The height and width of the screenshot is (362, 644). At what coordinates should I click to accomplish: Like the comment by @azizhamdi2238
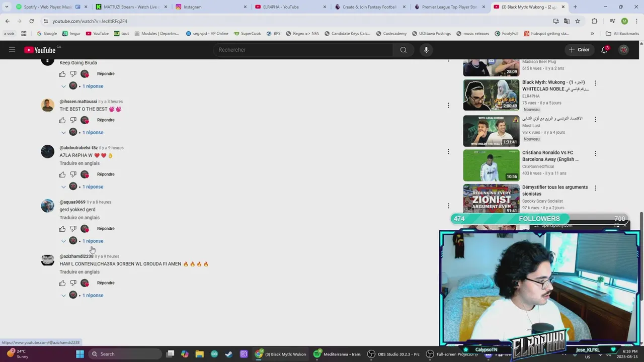coord(62,283)
